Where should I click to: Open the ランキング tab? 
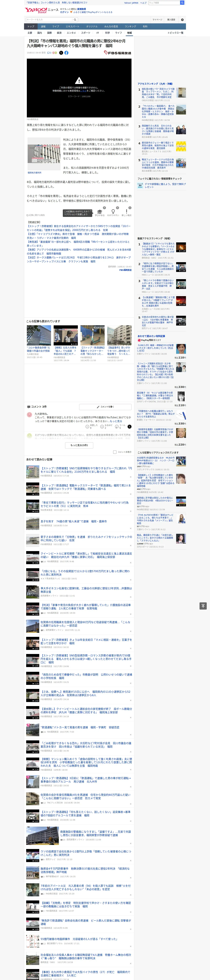click(x=130, y=27)
